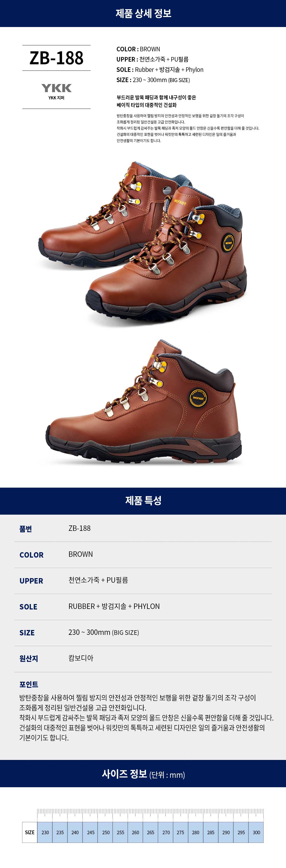Screen dimensions: 286x868
Task: Click the COLOR BROWN spec row
Action: click(143, 555)
